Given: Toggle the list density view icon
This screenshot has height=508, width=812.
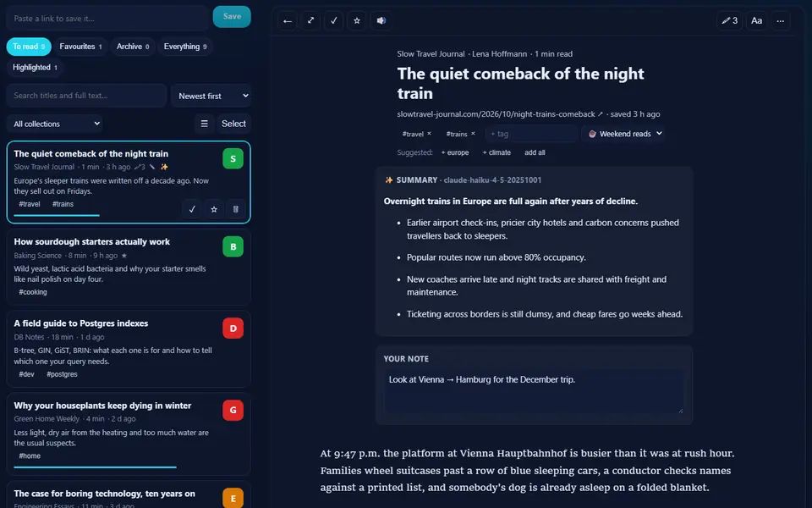Looking at the screenshot, I should 204,124.
